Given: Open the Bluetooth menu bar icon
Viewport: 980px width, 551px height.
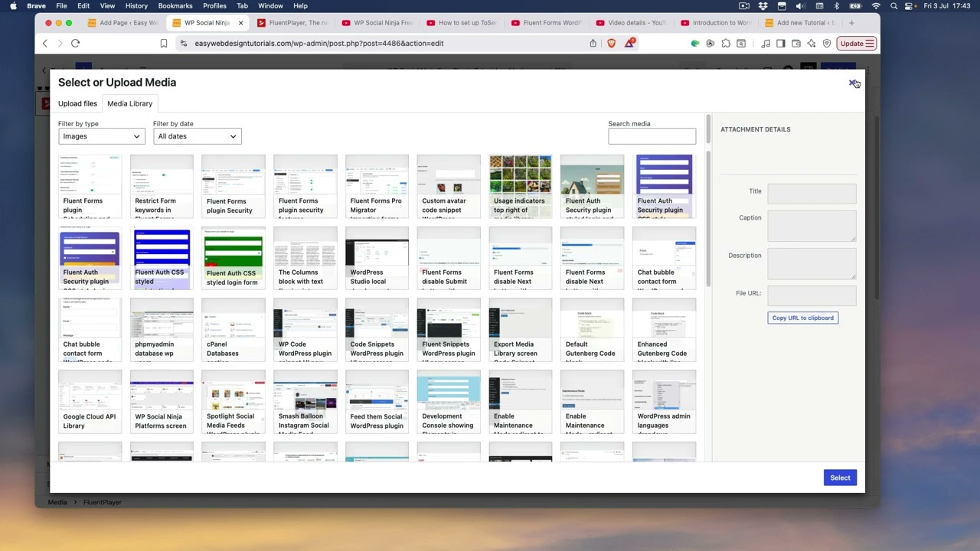Looking at the screenshot, I should [836, 6].
